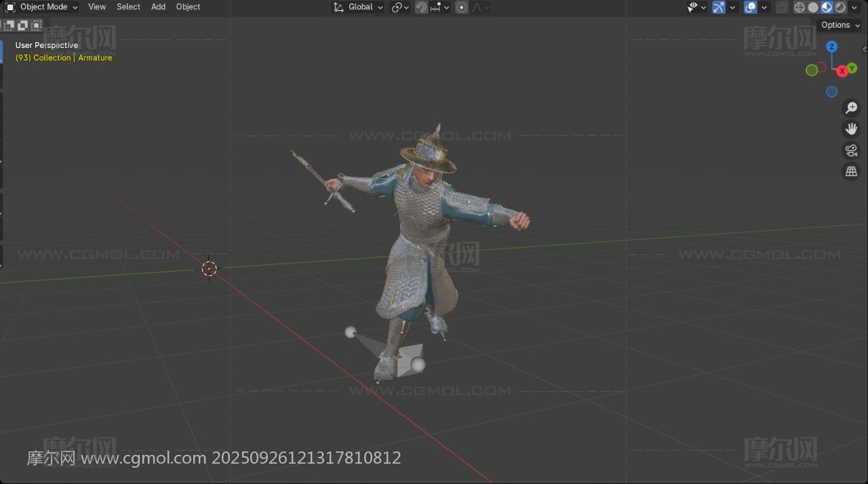Open the Add menu

pyautogui.click(x=158, y=7)
